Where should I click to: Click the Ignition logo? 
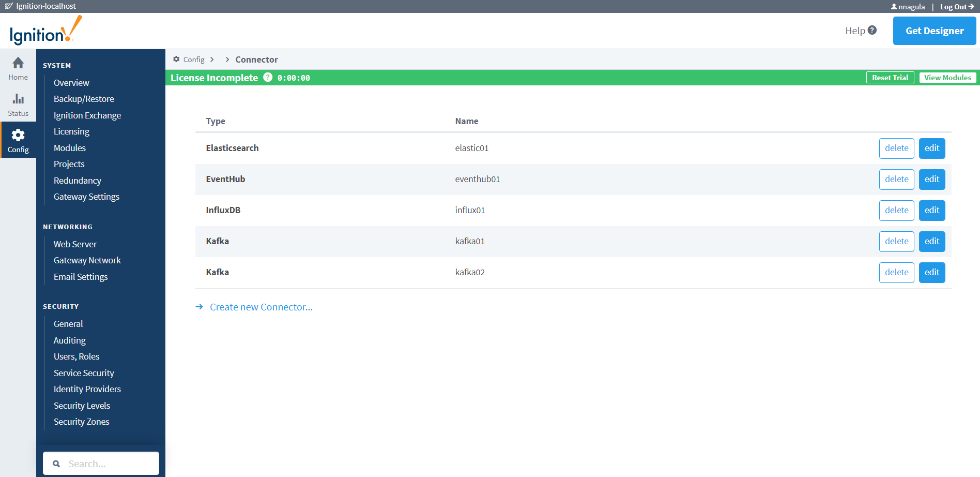click(45, 31)
